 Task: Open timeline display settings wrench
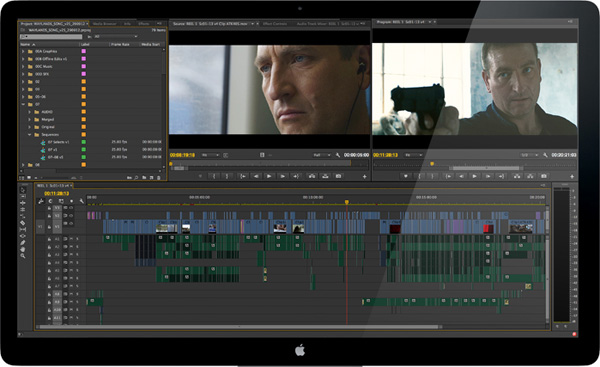point(82,201)
